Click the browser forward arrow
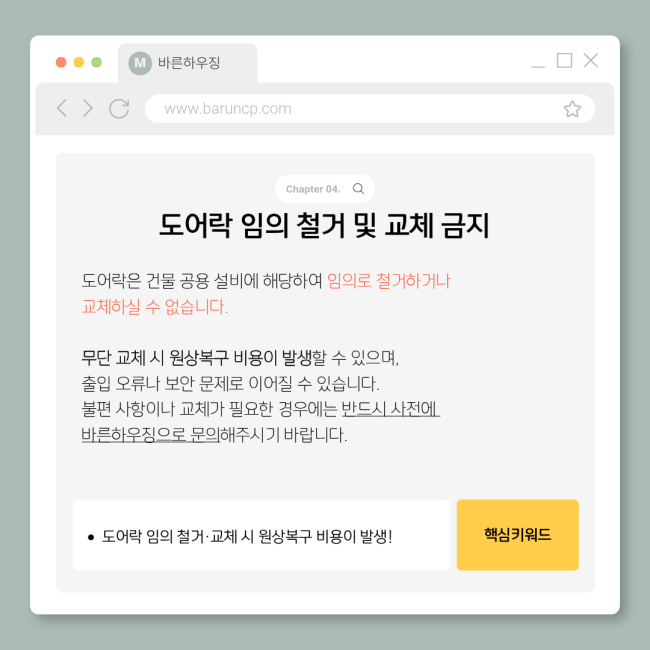The width and height of the screenshot is (650, 650). 87,108
